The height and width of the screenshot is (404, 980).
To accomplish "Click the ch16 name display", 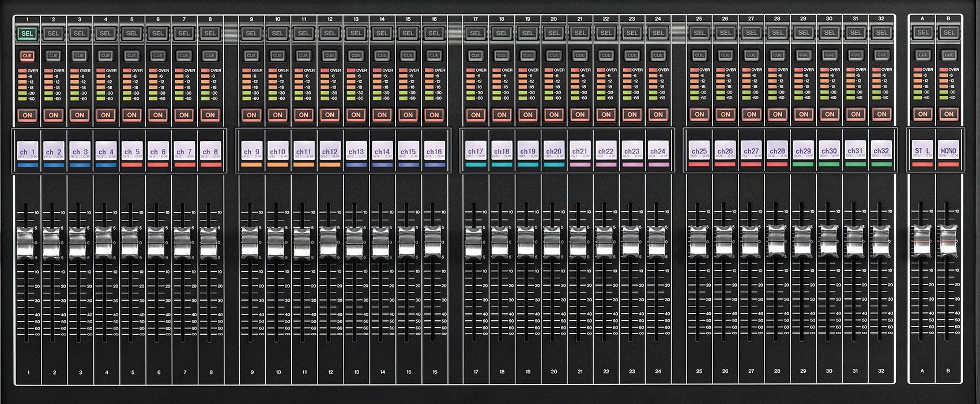I will click(x=434, y=151).
